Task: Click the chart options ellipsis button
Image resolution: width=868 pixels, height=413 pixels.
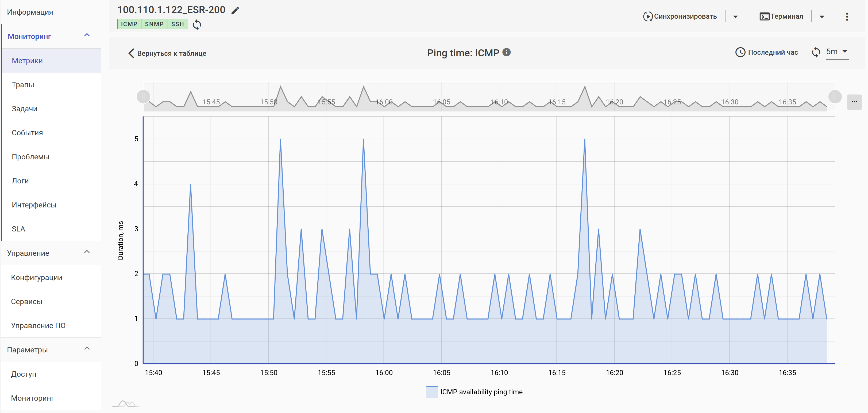Action: click(x=854, y=102)
